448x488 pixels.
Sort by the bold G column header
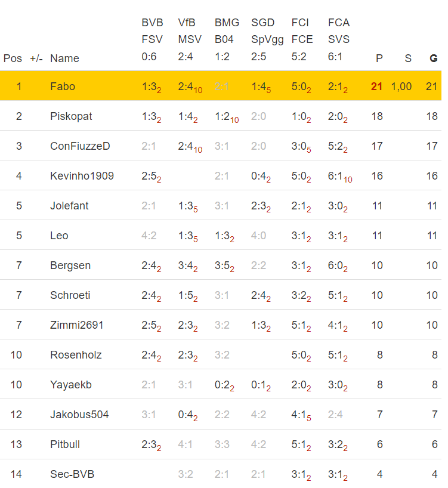coord(434,58)
